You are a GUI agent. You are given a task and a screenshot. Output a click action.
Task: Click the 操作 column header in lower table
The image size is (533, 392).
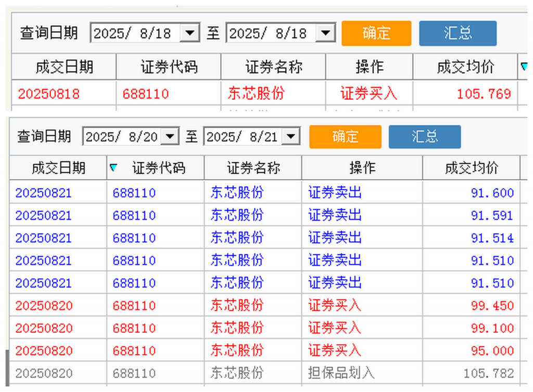(x=362, y=168)
